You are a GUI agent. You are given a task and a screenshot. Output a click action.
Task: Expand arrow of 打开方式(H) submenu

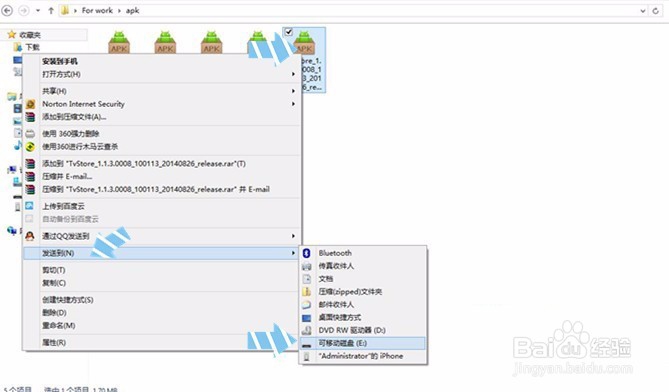coord(294,74)
